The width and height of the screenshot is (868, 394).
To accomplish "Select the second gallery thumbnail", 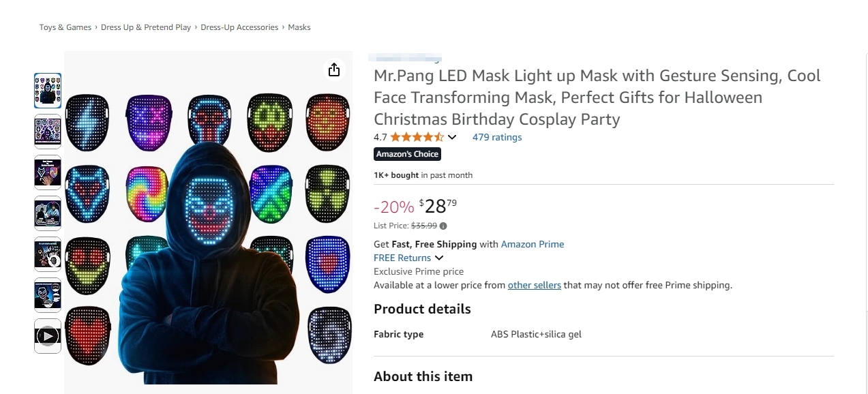I will [x=47, y=130].
